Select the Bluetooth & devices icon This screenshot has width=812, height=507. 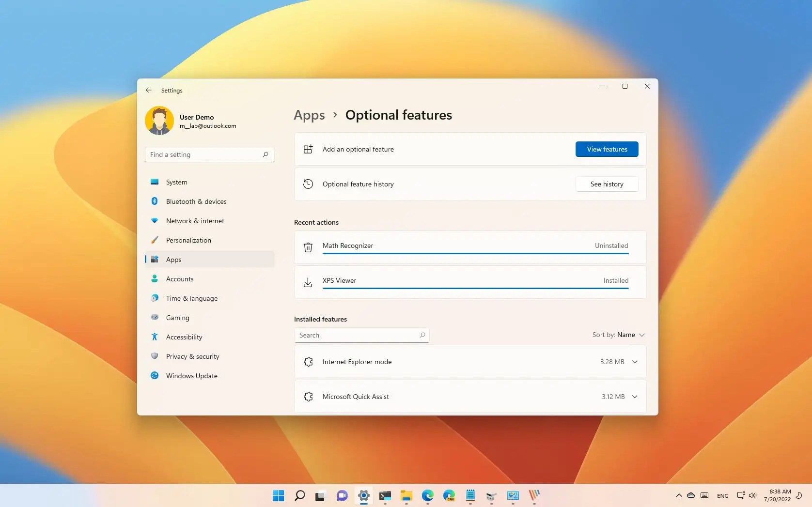[x=154, y=201]
